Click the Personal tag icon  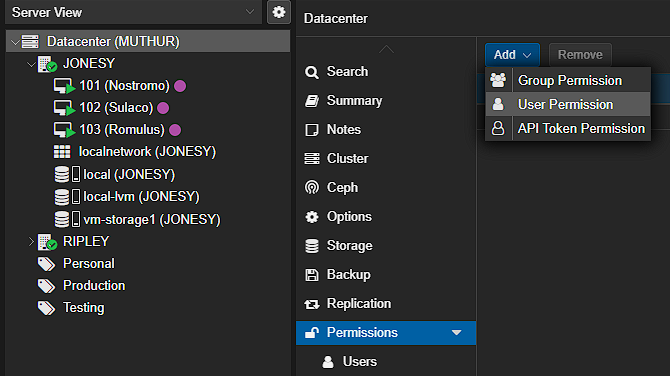(x=46, y=264)
